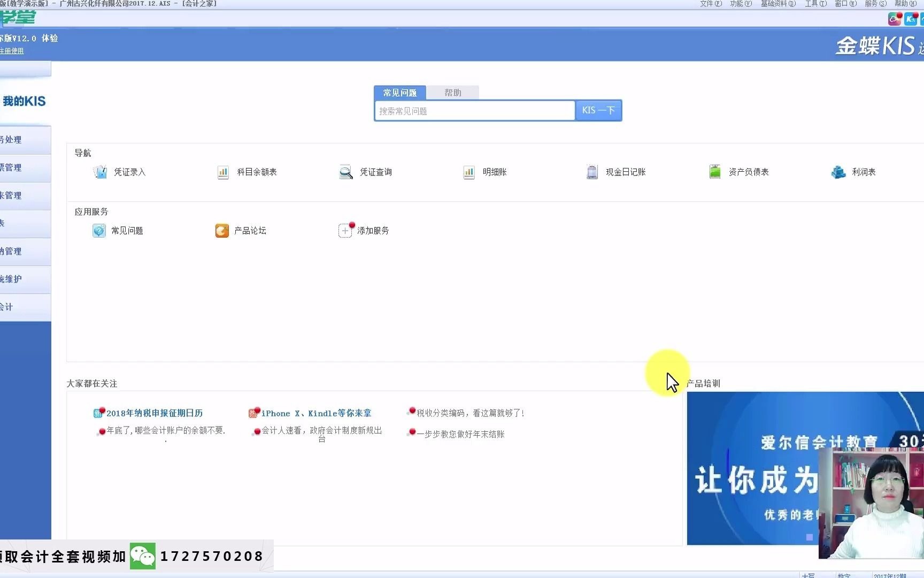Click the 产品论坛 orange icon
This screenshot has height=578, width=924.
222,231
